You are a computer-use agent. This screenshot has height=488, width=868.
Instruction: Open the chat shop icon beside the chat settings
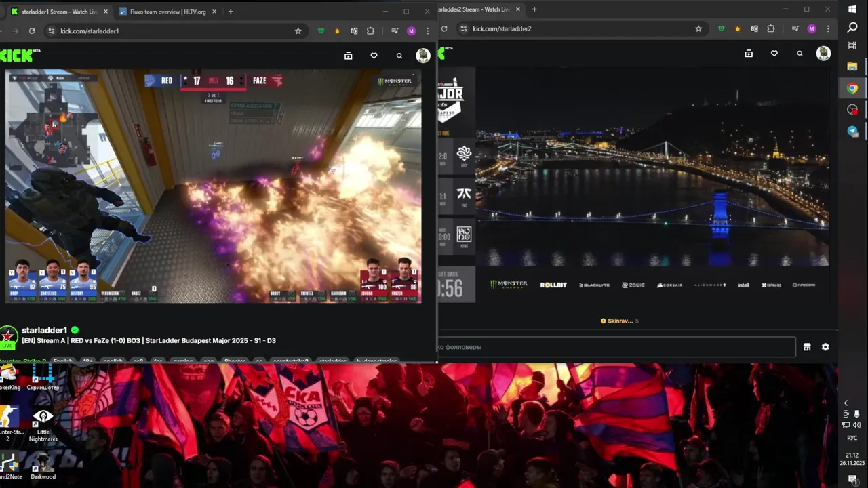pos(807,347)
